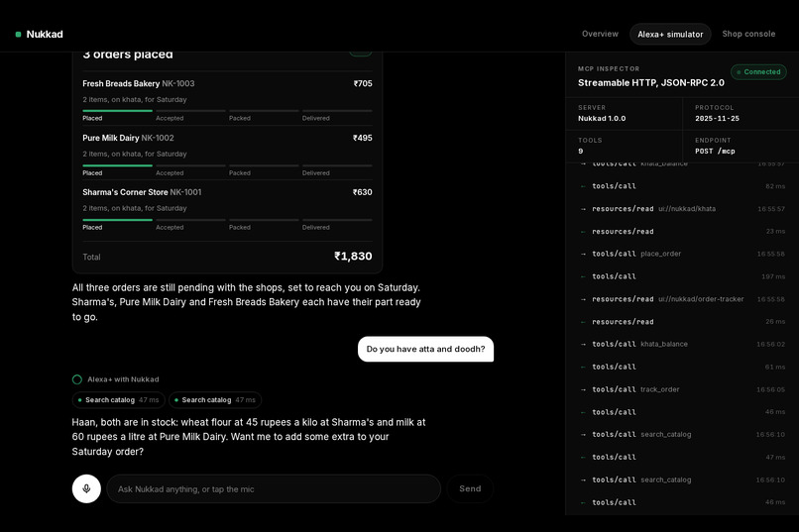Image resolution: width=799 pixels, height=532 pixels.
Task: Click the Connected status badge
Action: pos(758,71)
